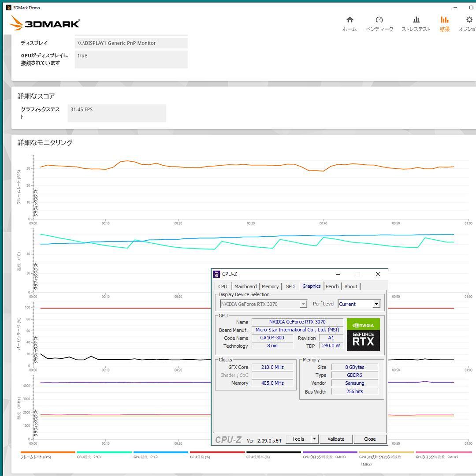
Task: Switch to the Memory tab in CPU-Z
Action: click(270, 286)
